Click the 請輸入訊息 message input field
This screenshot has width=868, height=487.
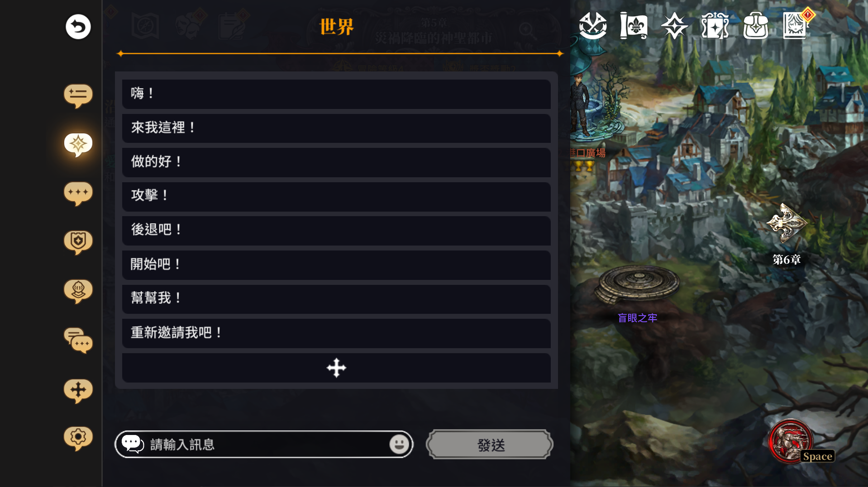click(264, 444)
